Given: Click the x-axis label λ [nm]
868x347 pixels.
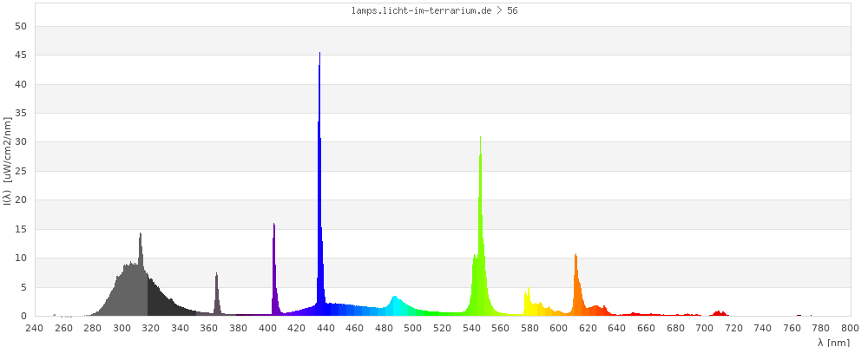Looking at the screenshot, I should point(833,342).
